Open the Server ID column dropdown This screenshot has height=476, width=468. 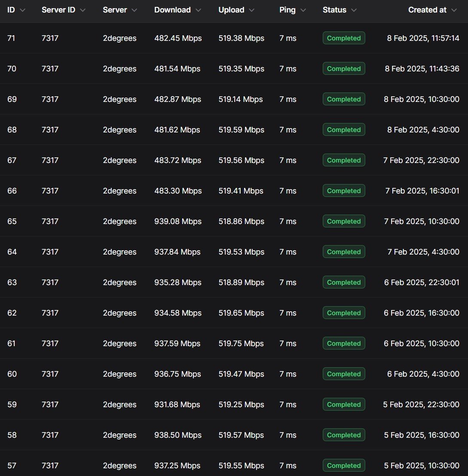coord(83,10)
